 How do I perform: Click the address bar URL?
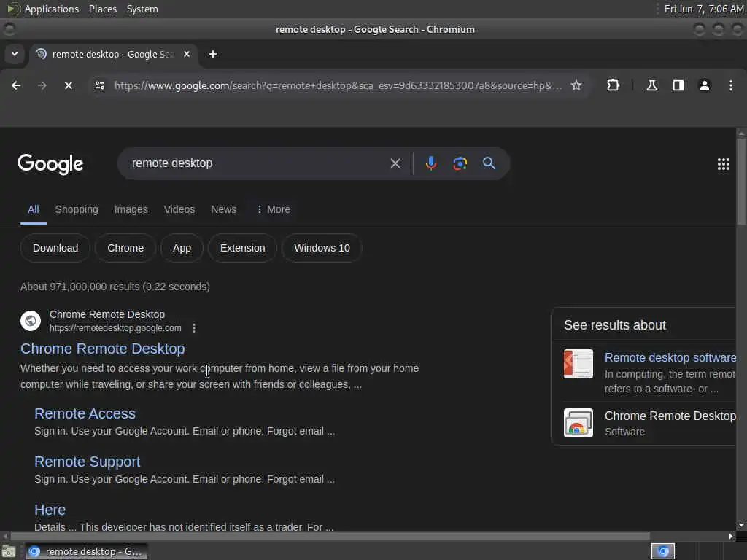coord(338,85)
